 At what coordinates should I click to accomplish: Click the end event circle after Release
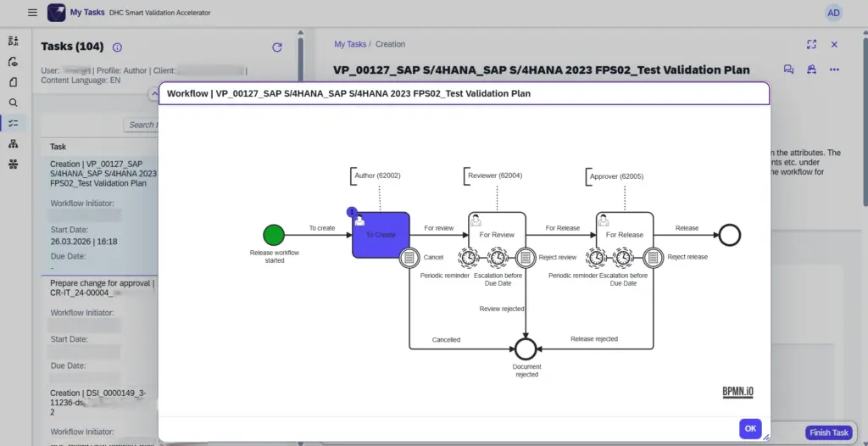click(730, 235)
